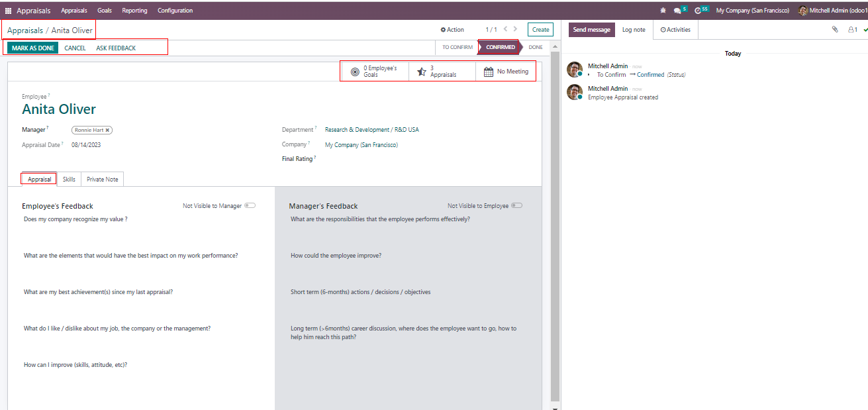Set status to DONE stage
The width and height of the screenshot is (868, 410).
536,48
